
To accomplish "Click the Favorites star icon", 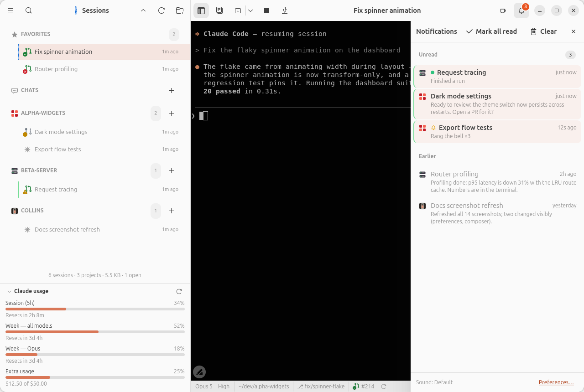I will point(15,34).
